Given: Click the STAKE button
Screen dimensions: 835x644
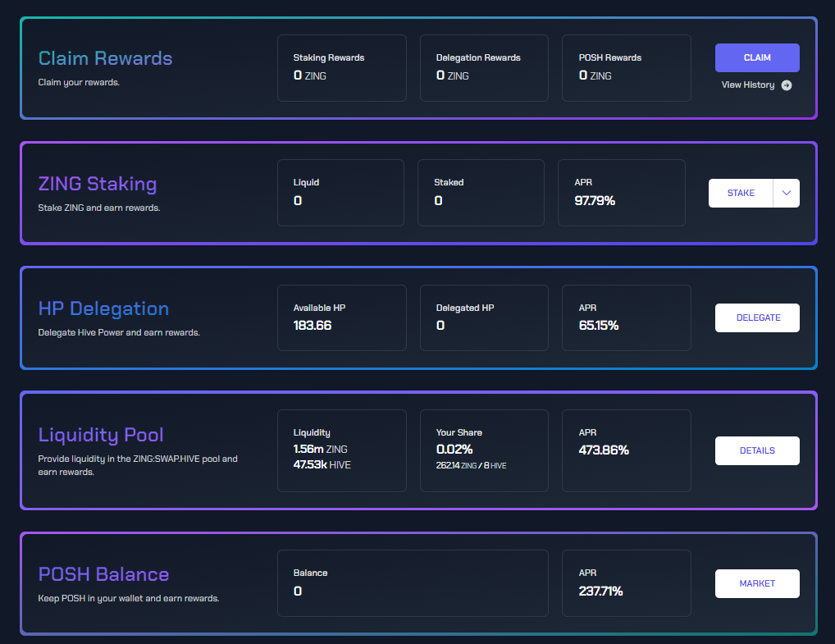Looking at the screenshot, I should tap(741, 193).
